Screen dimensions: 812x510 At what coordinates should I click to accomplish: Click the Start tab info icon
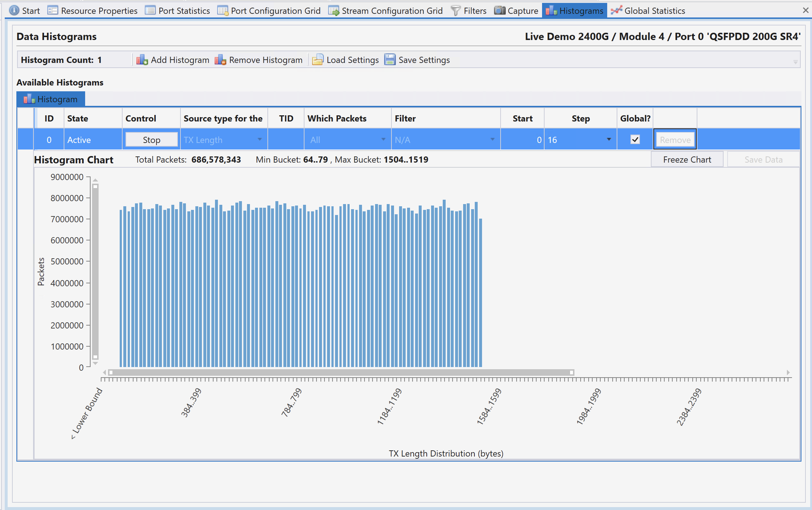click(x=14, y=11)
